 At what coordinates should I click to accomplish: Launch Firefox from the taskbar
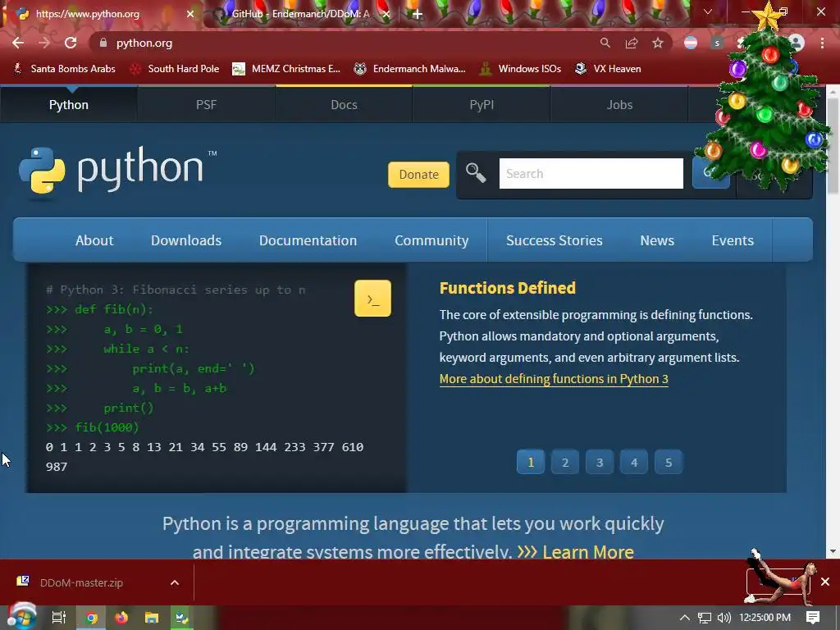point(121,618)
